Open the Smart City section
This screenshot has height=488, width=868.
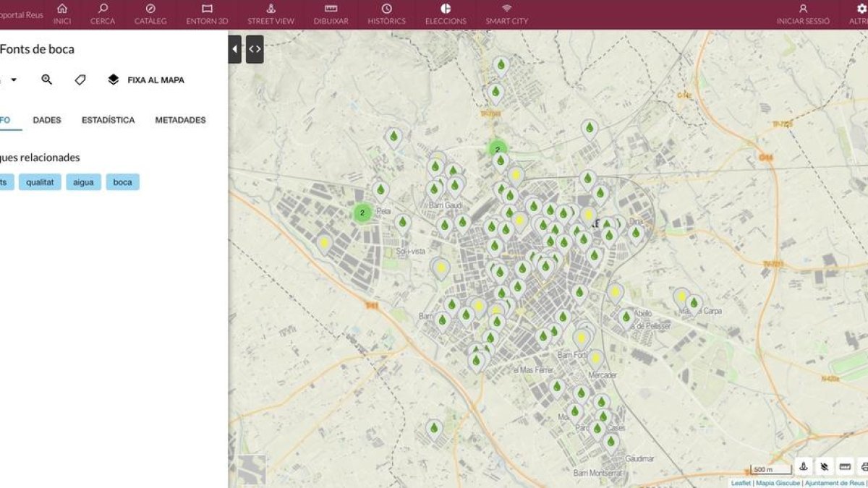coord(506,14)
